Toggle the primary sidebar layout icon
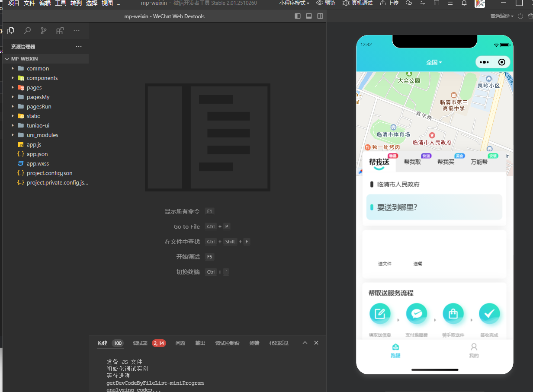 pyautogui.click(x=298, y=16)
